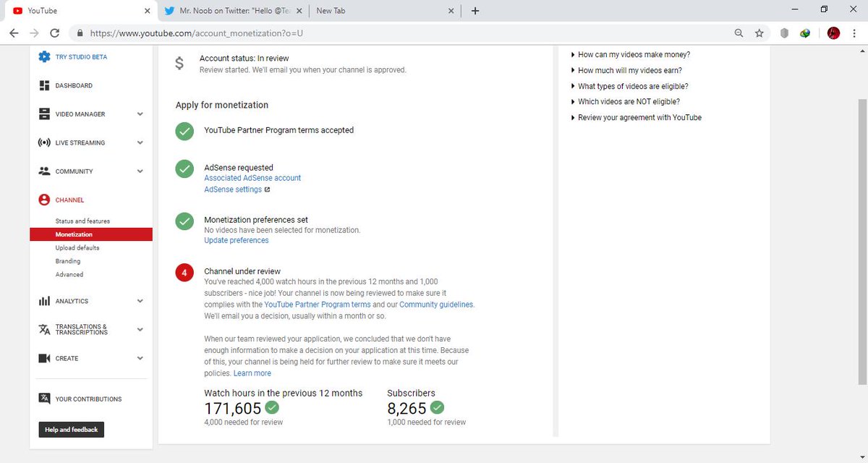Click the Your Contributions icon
868x463 pixels.
44,399
